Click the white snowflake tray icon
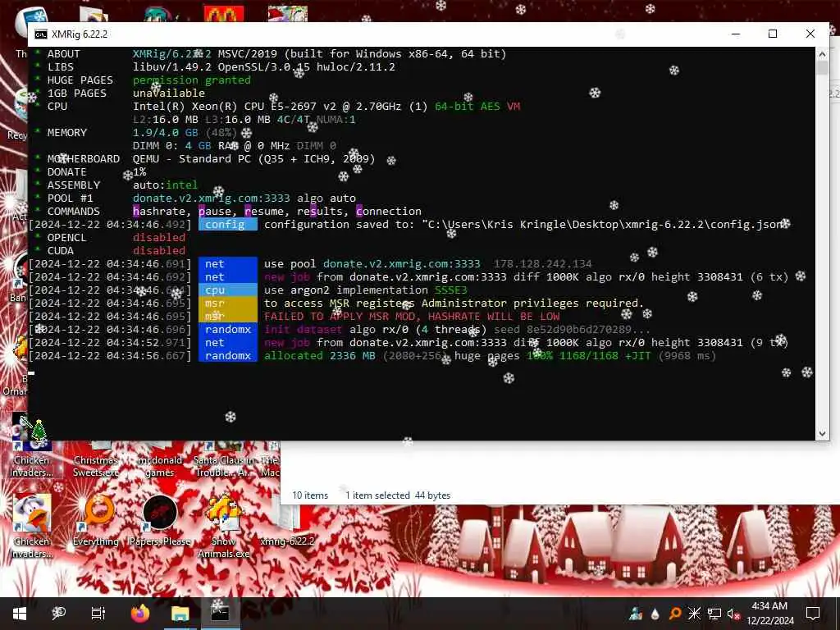 694,614
